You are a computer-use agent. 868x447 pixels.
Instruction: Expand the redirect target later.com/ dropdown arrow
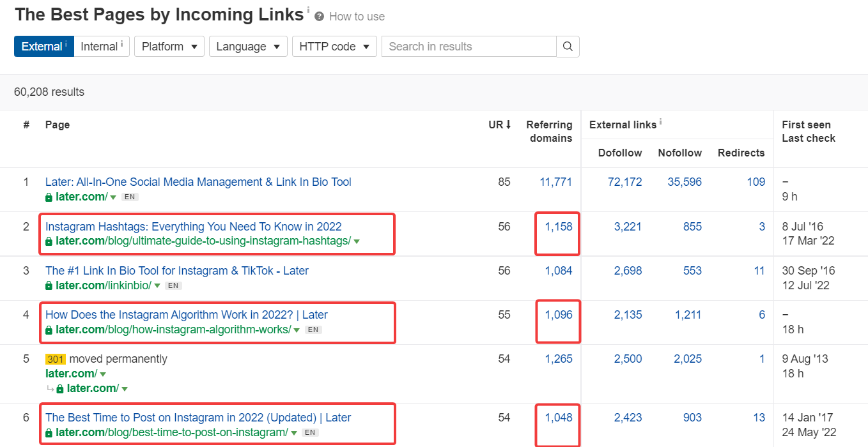coord(125,389)
